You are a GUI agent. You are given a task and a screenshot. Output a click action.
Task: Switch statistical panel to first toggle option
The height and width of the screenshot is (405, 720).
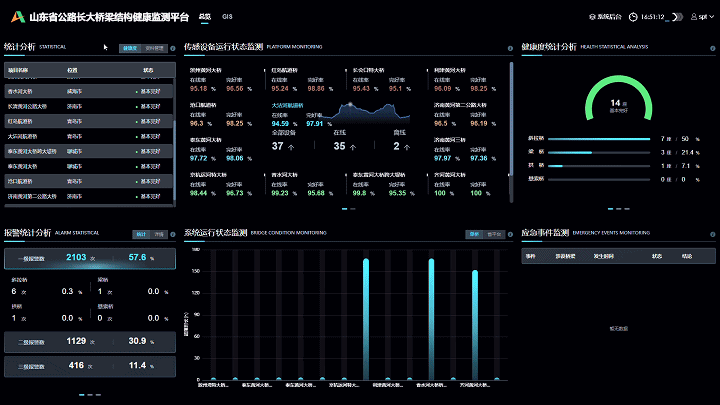[131, 47]
